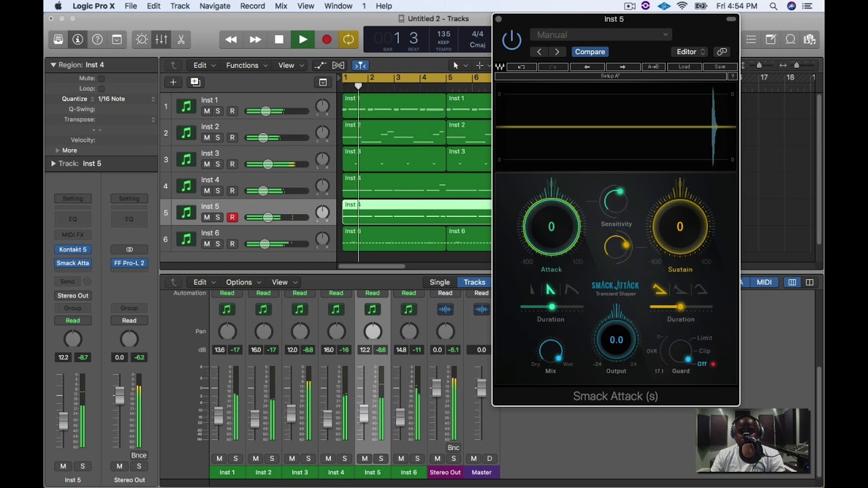Add new track with plus button
Viewport: 868px width, 488px height.
173,82
